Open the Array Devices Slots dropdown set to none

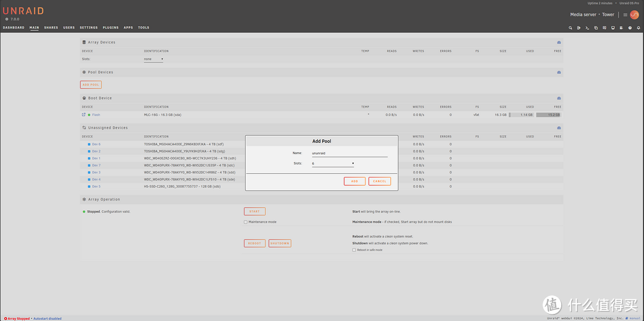pos(153,59)
